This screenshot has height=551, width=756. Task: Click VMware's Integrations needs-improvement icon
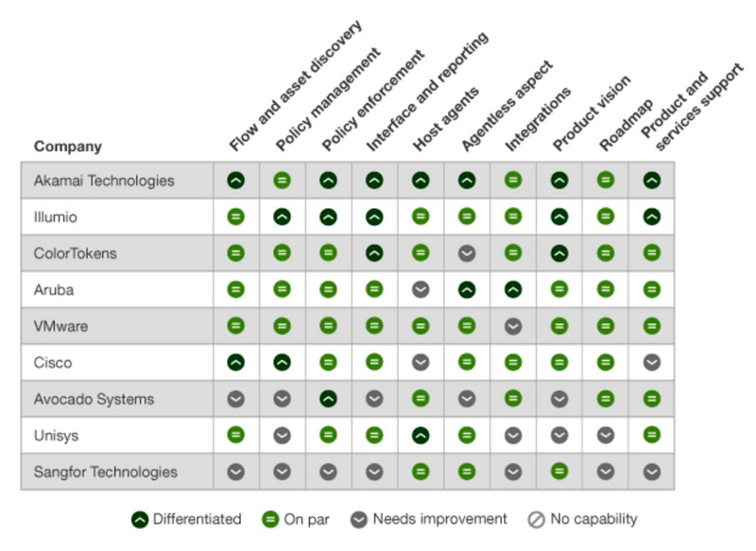point(513,326)
